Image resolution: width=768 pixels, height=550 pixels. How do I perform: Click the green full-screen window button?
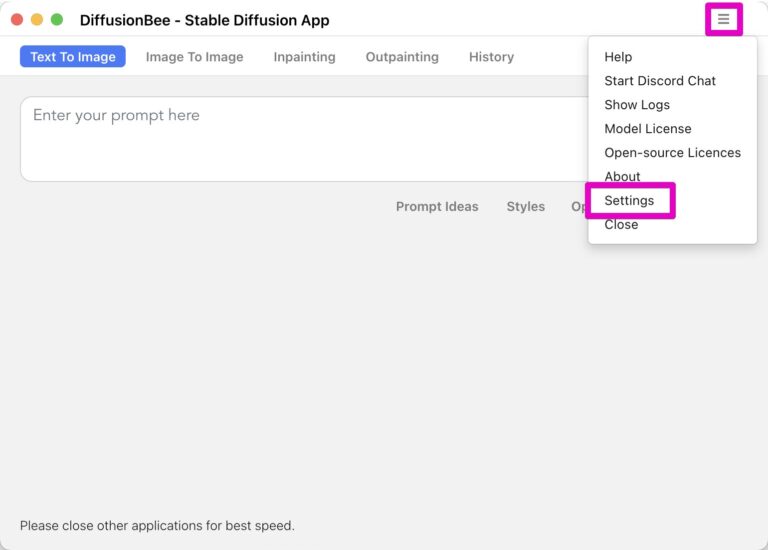57,20
